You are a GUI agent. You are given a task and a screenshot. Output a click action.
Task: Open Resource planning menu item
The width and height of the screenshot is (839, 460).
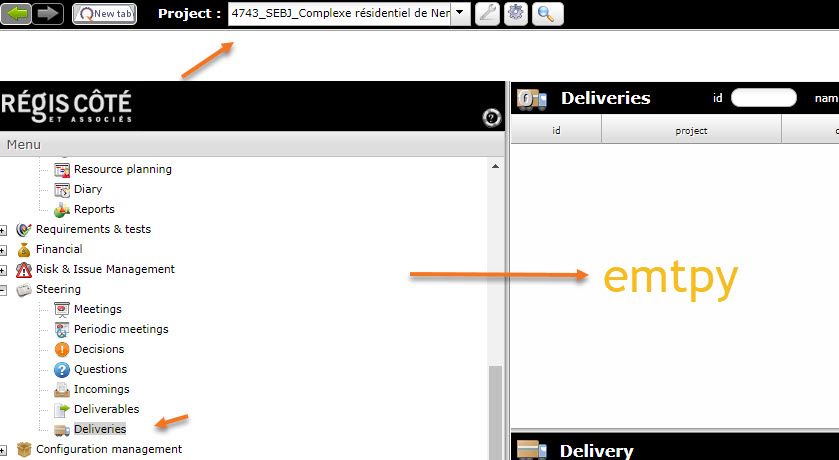coord(123,169)
